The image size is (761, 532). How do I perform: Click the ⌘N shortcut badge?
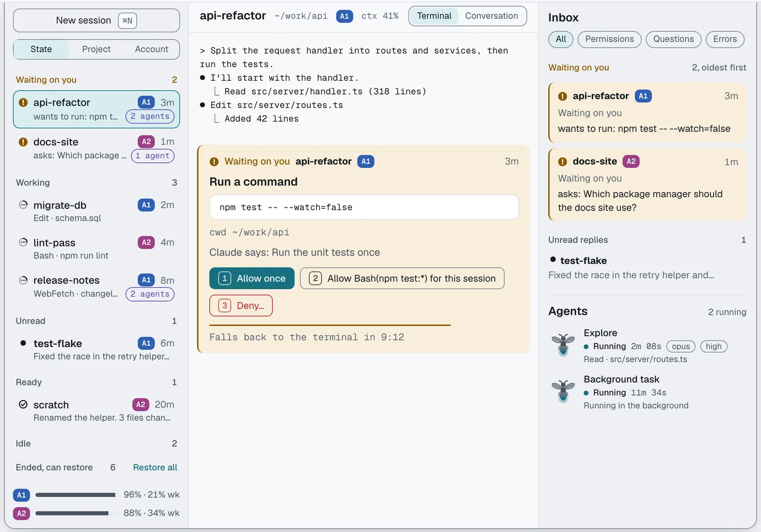(x=127, y=20)
